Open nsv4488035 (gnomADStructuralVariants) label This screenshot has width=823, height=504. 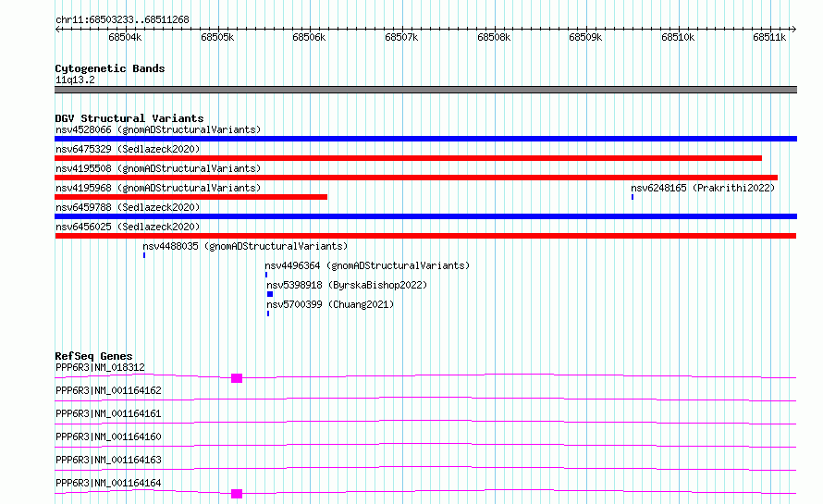[x=245, y=246]
